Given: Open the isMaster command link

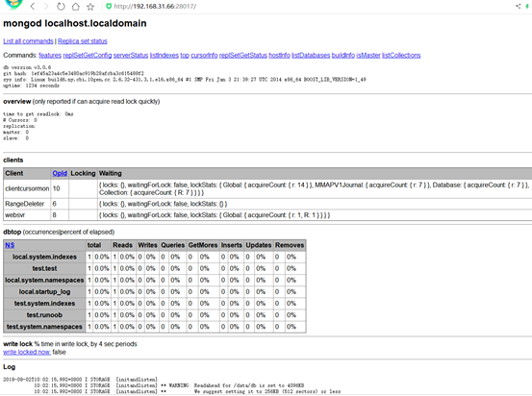Looking at the screenshot, I should point(368,55).
